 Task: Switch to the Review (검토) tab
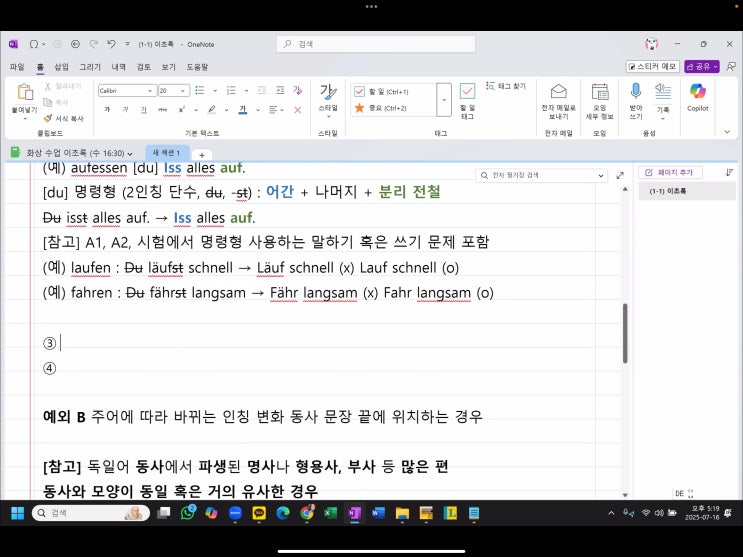[144, 67]
